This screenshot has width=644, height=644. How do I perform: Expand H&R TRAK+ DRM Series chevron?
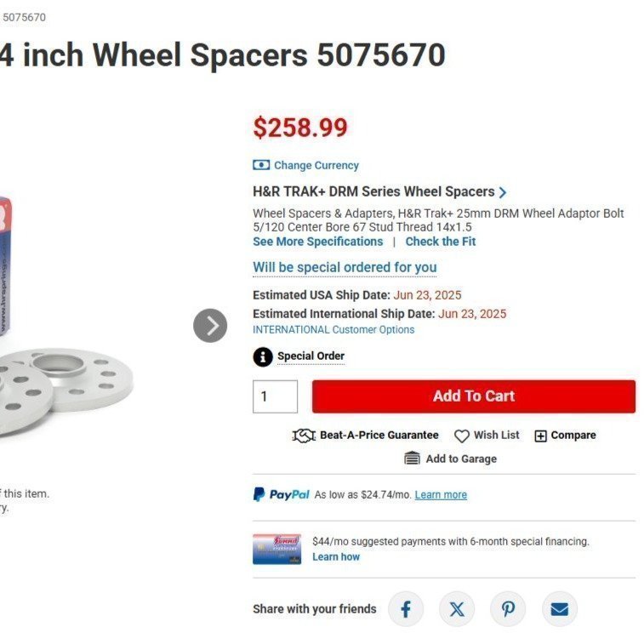pyautogui.click(x=503, y=192)
